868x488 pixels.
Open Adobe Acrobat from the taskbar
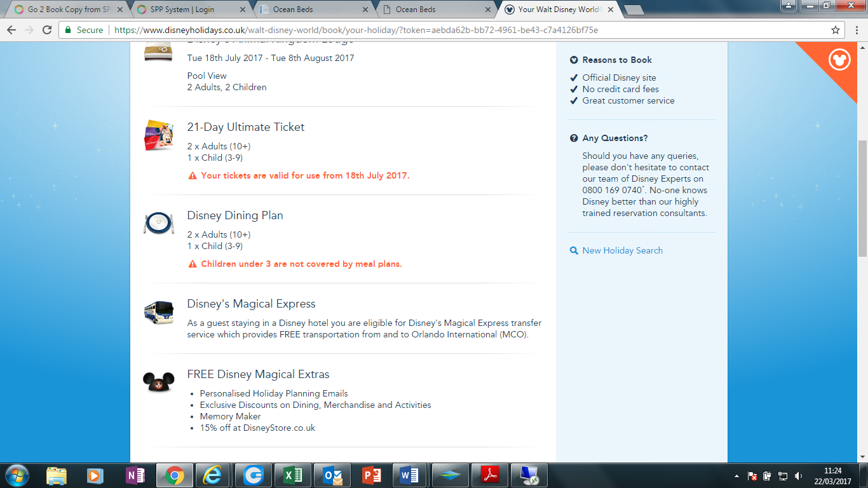click(489, 475)
